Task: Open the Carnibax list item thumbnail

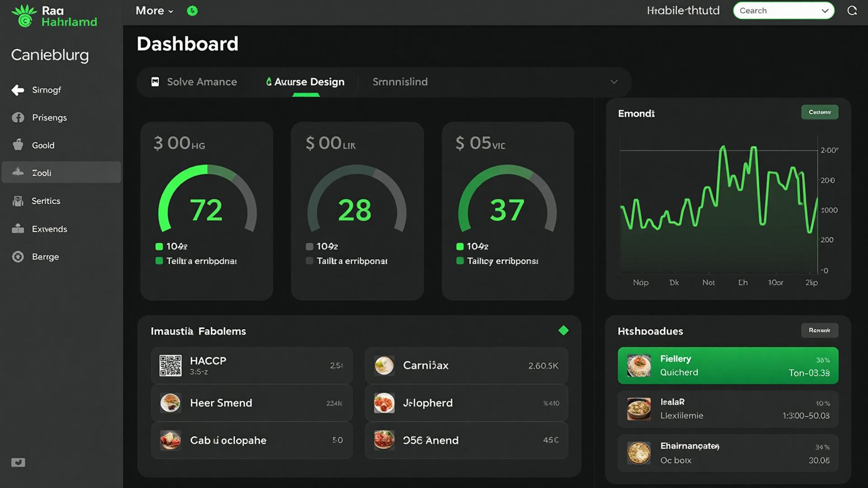Action: 384,366
